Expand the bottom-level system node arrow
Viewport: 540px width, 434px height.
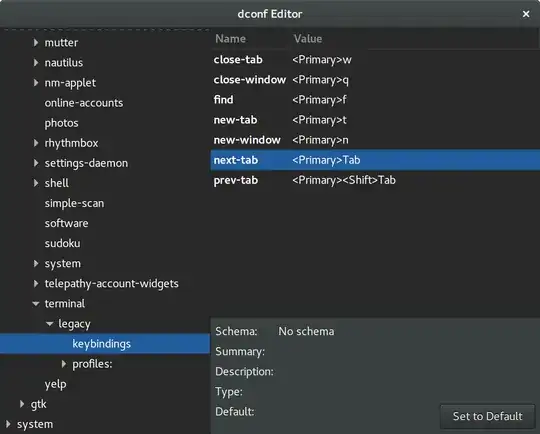[8, 424]
